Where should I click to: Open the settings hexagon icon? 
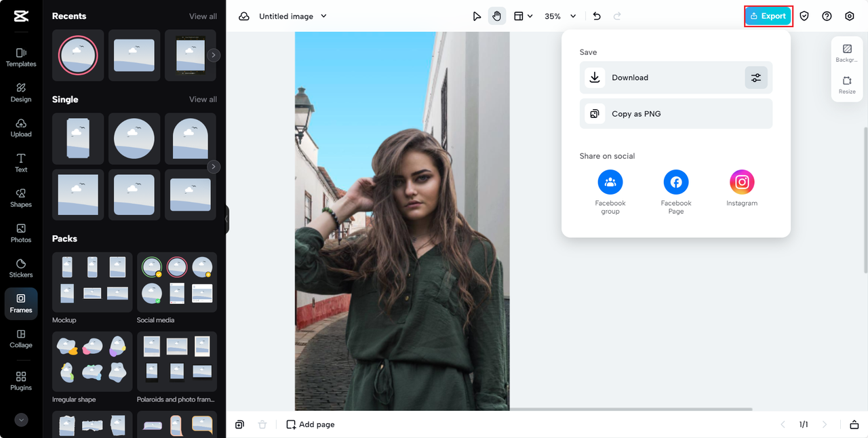[850, 16]
